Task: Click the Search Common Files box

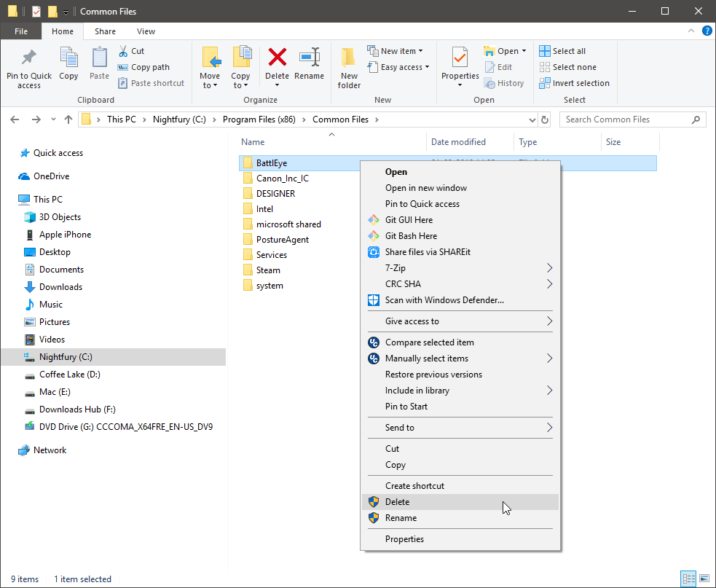Action: pyautogui.click(x=632, y=119)
